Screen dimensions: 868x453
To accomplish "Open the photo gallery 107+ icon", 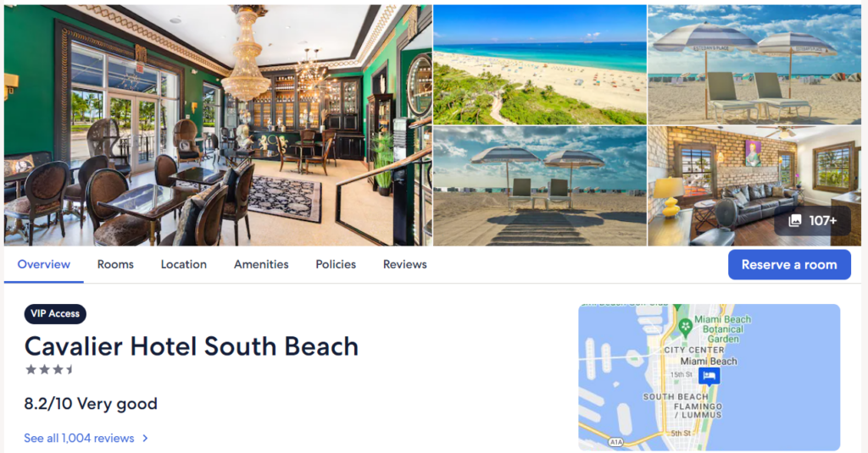I will (x=813, y=221).
